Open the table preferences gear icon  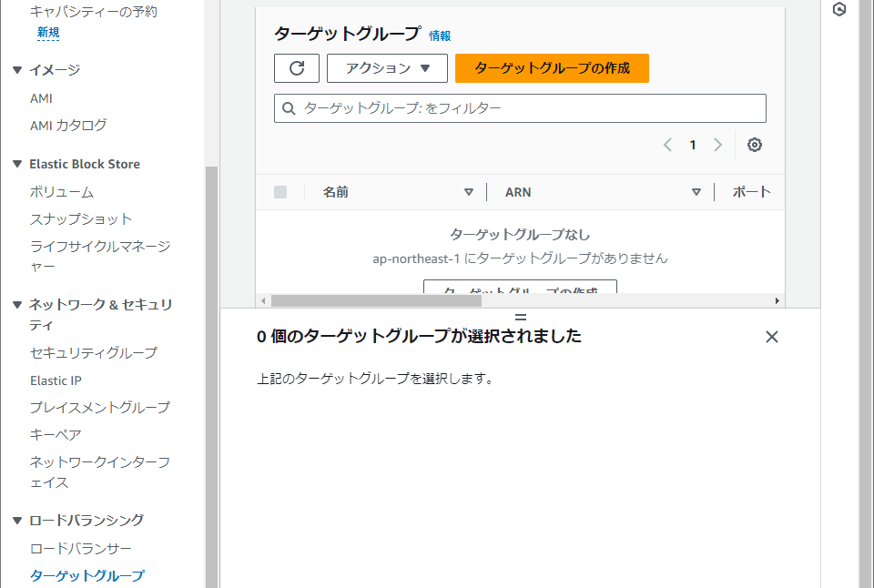click(754, 144)
